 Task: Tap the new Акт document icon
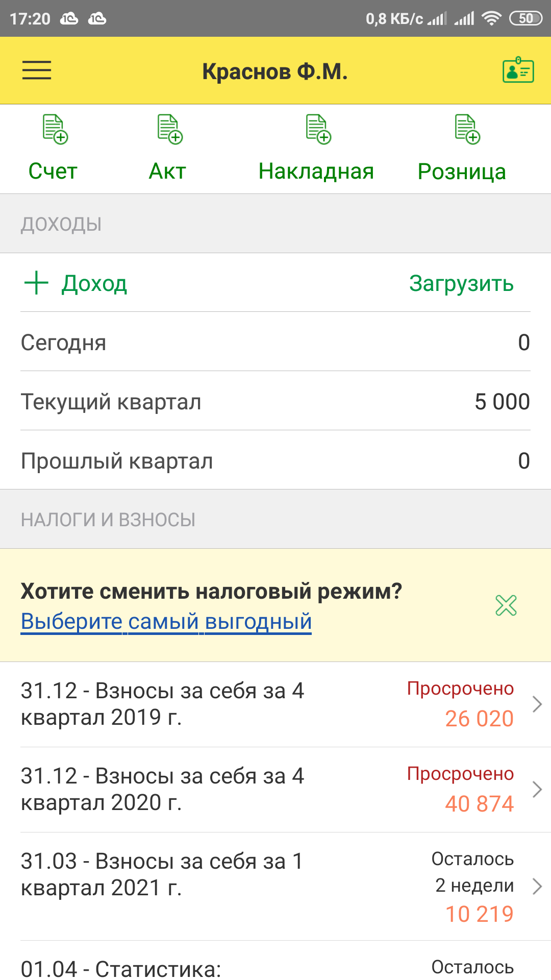(x=170, y=130)
